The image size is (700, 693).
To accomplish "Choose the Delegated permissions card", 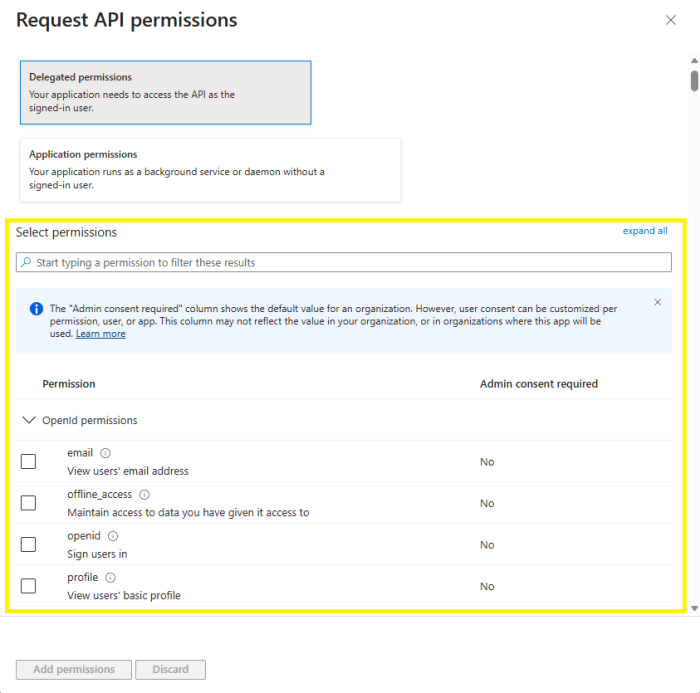I will [165, 92].
